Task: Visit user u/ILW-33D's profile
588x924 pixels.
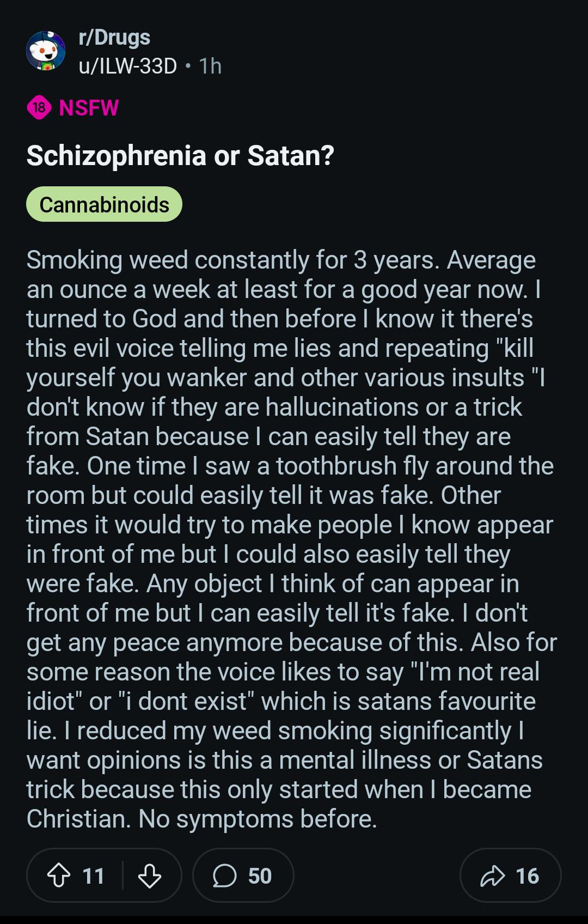Action: (128, 66)
